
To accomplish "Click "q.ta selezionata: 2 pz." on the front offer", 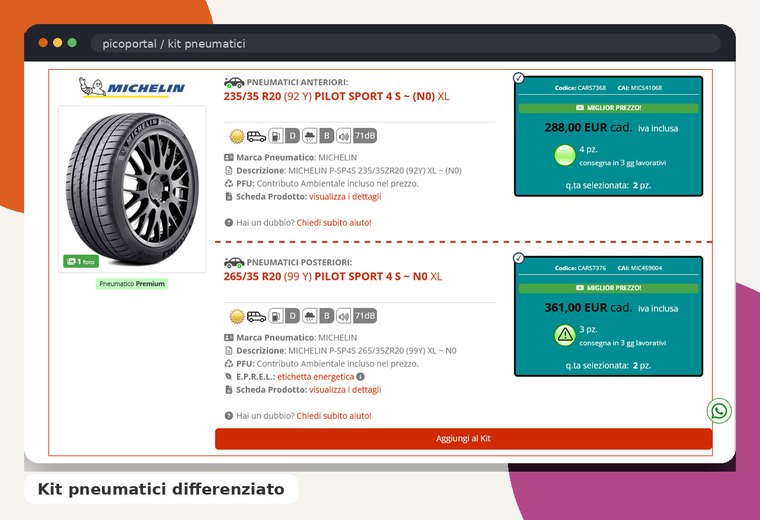I will 608,185.
